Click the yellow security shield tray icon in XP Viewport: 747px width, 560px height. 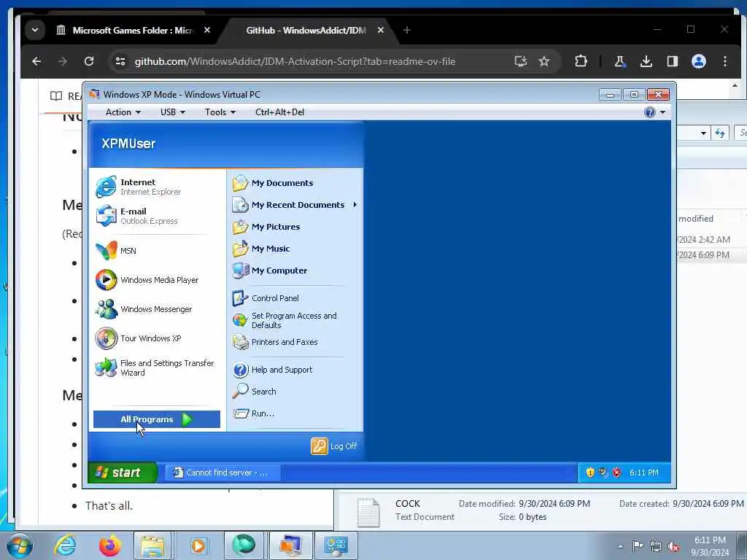coord(590,472)
